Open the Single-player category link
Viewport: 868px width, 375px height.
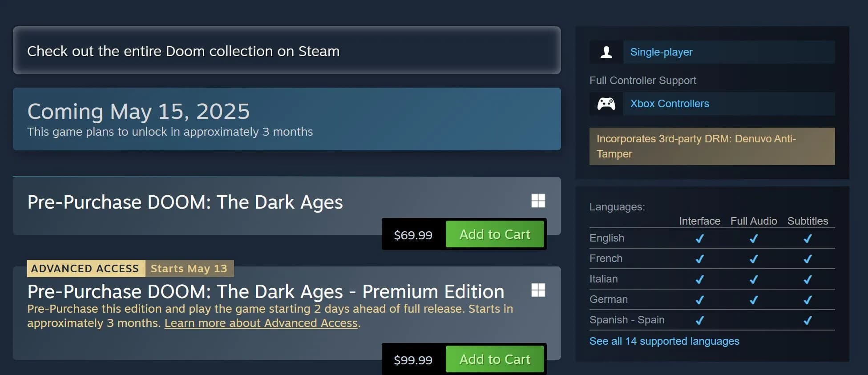661,52
